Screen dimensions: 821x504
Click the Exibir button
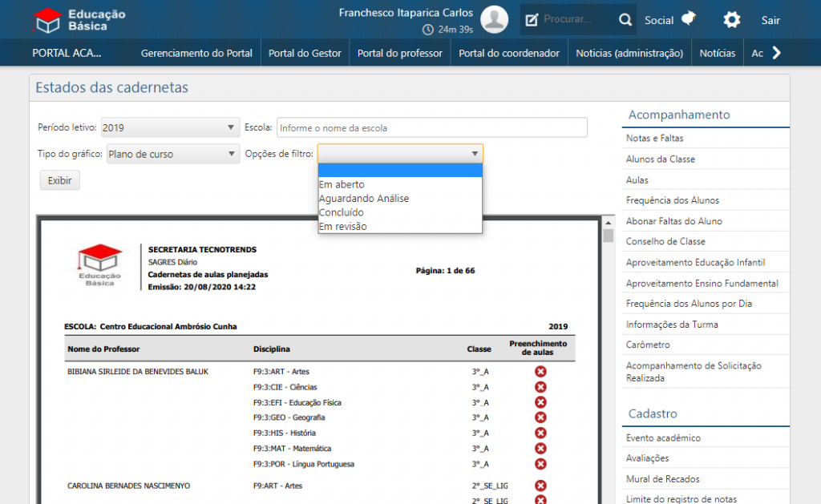click(x=59, y=180)
